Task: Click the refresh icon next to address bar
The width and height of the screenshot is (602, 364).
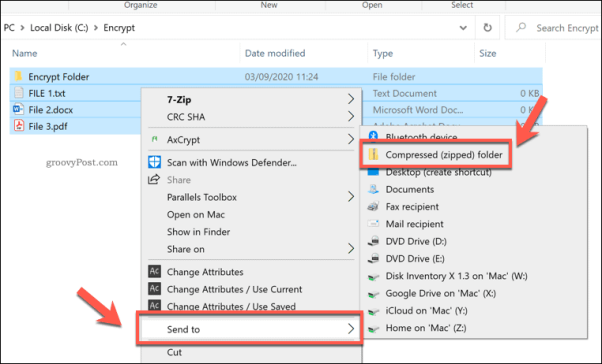Action: click(487, 28)
